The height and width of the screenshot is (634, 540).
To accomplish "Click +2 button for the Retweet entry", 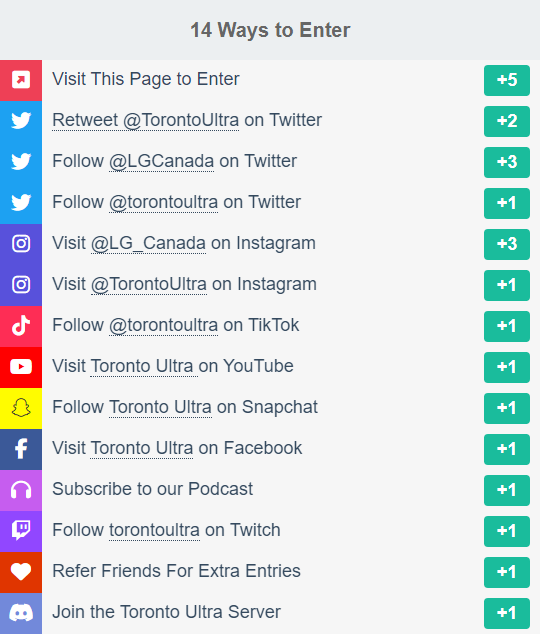I will point(507,121).
